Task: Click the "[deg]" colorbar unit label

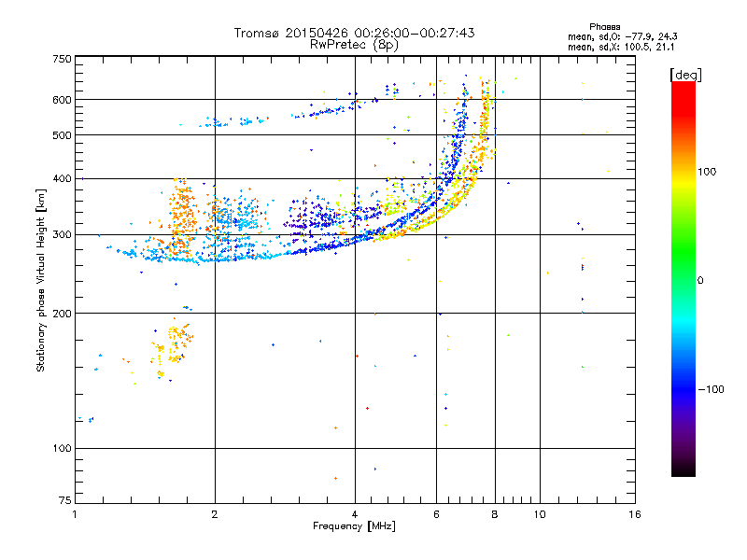Action: tap(685, 75)
